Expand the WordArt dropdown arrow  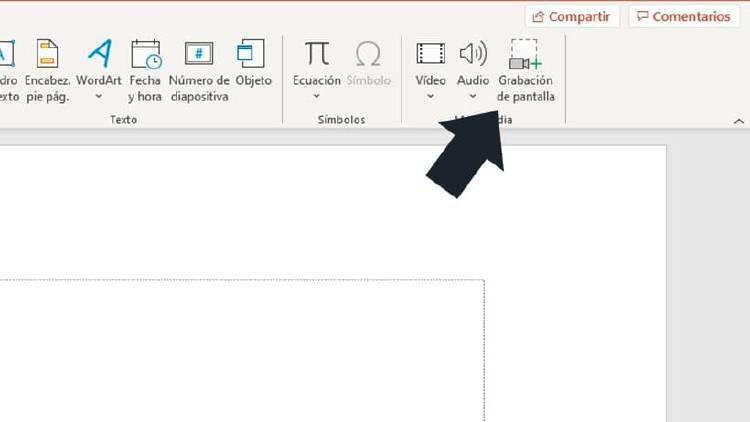[99, 96]
